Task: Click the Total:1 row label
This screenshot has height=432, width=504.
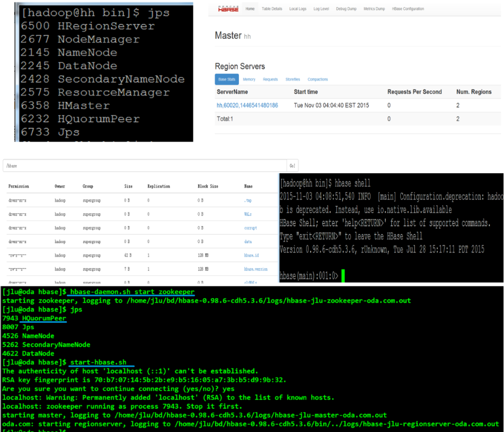Action: coord(225,119)
